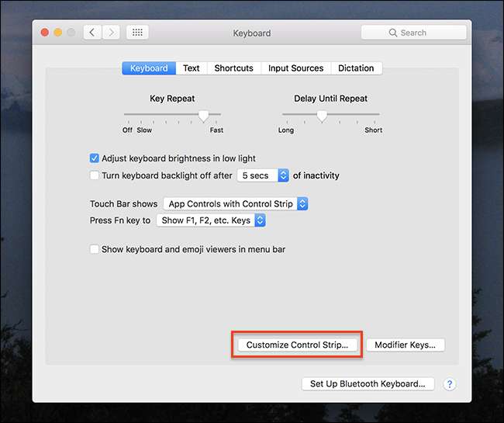This screenshot has height=423, width=504.
Task: Click the Customize Control Strip button
Action: [297, 345]
